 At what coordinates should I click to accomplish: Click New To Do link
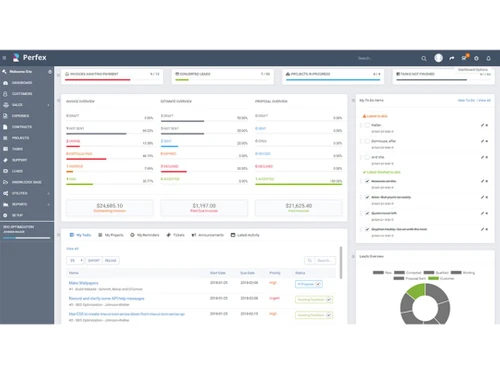(x=466, y=100)
